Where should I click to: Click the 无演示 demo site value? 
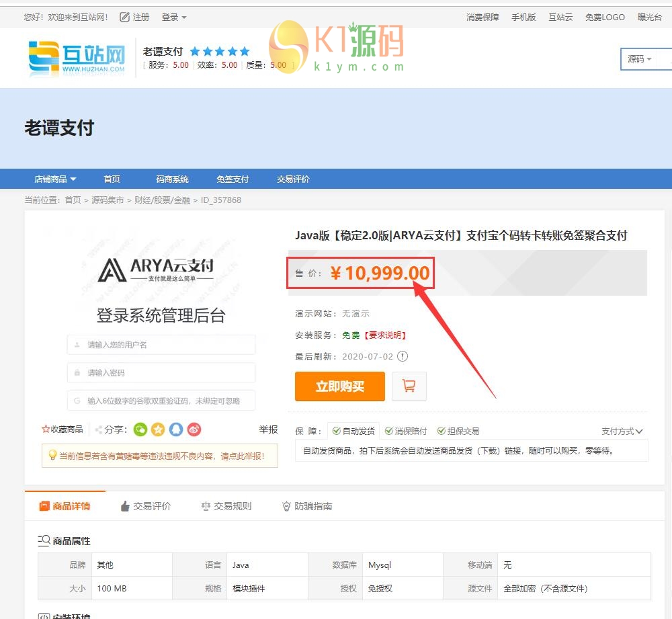[355, 314]
